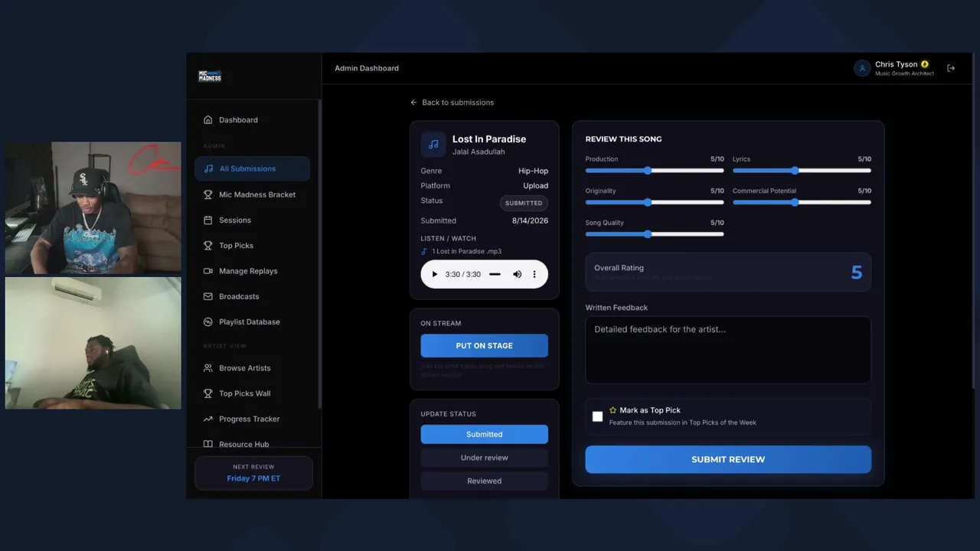This screenshot has height=551, width=980.
Task: Open the Top Picks Wall trophy icon
Action: click(207, 393)
